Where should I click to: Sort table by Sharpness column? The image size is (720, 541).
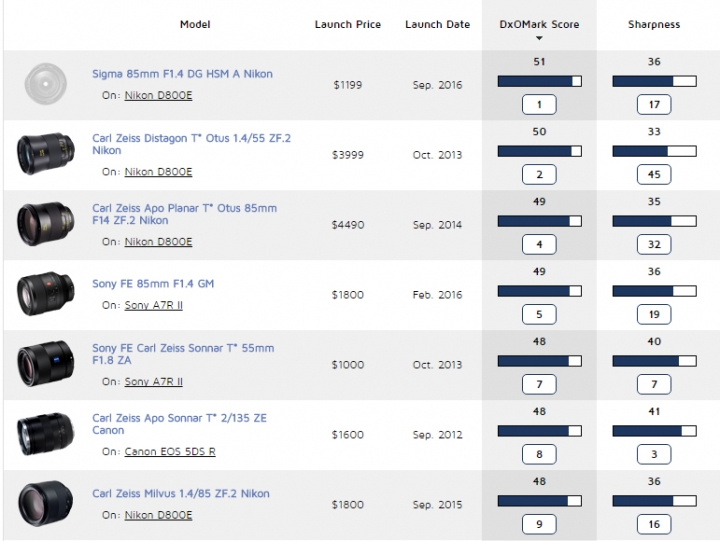pos(654,24)
